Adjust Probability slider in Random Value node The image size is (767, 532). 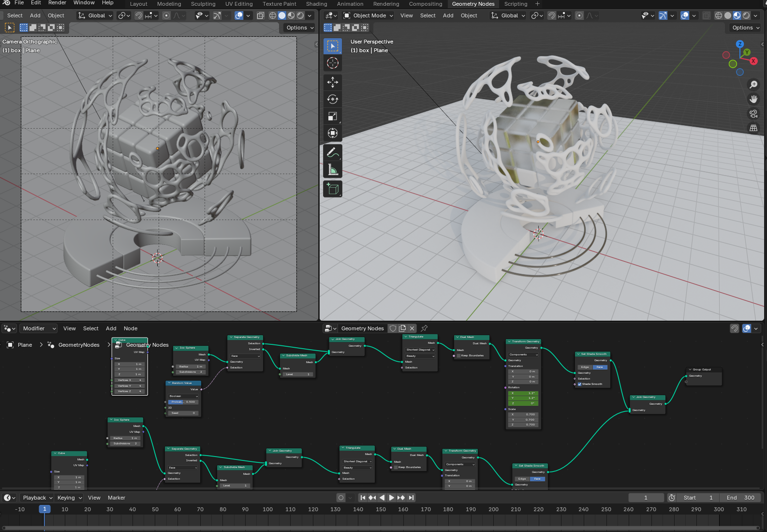[x=183, y=402]
